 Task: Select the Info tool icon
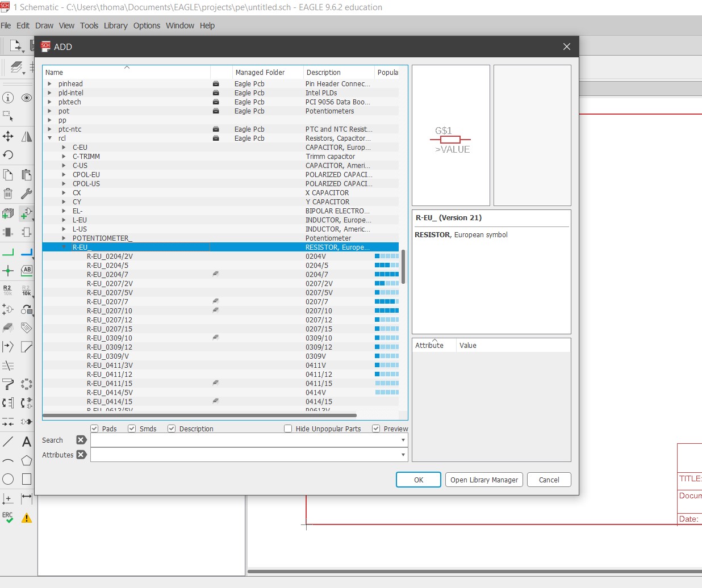[x=8, y=98]
